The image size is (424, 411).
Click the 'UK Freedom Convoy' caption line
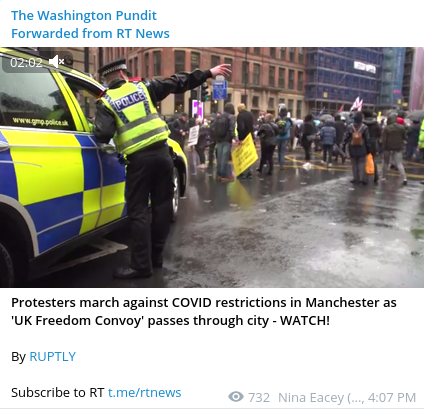pos(170,321)
